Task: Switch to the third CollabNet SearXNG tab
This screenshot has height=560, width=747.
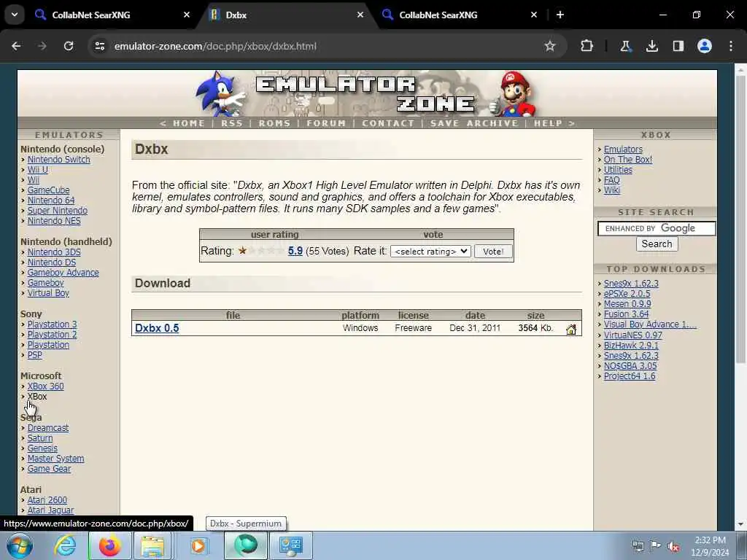Action: point(460,15)
